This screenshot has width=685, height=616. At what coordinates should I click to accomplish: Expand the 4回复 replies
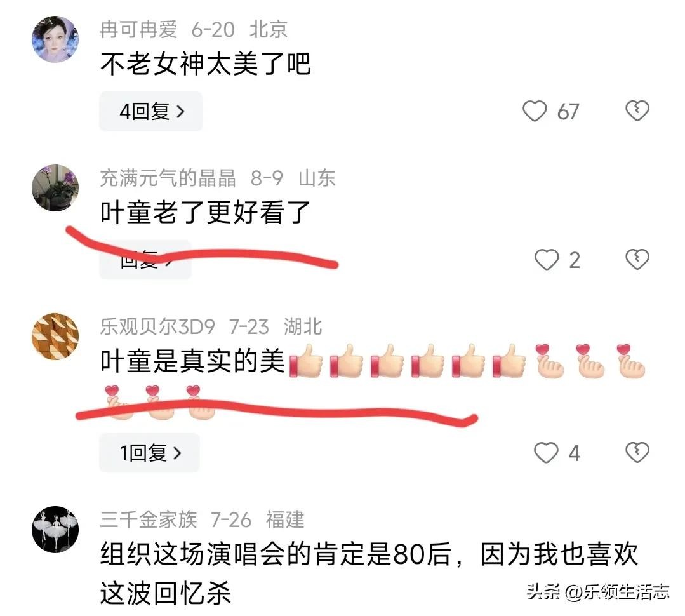(x=151, y=111)
